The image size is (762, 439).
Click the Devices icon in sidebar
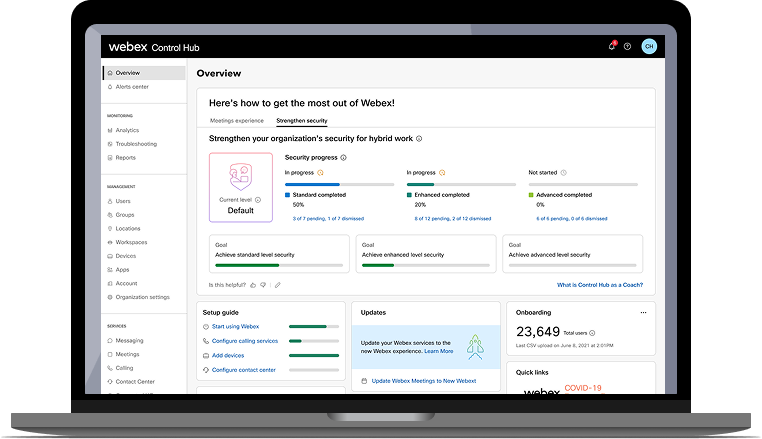(110, 256)
